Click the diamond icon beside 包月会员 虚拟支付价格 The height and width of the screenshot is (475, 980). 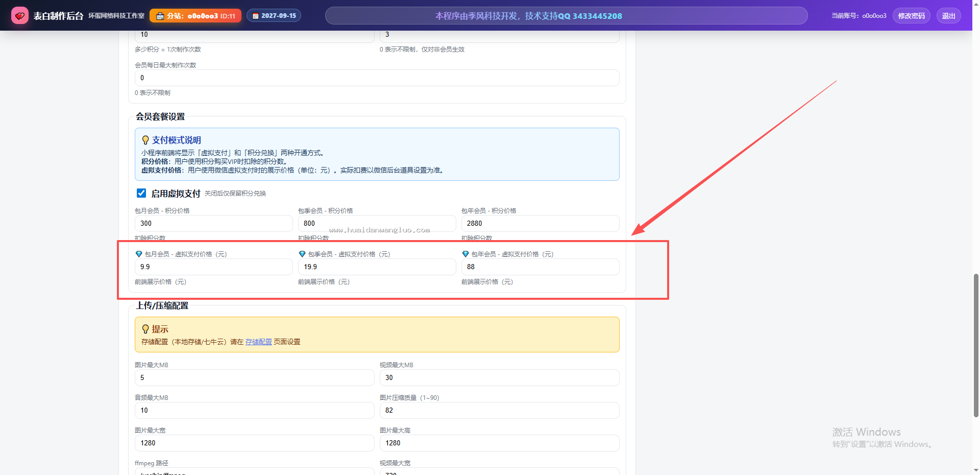click(x=139, y=254)
